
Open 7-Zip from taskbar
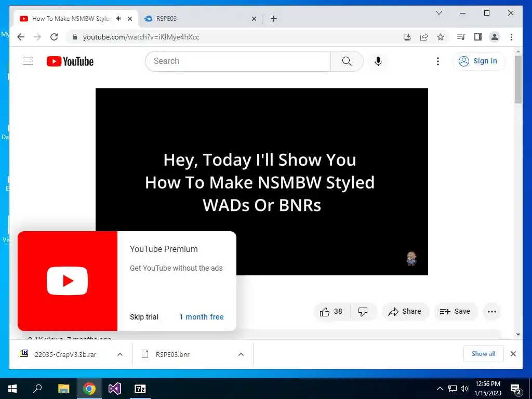click(x=140, y=389)
